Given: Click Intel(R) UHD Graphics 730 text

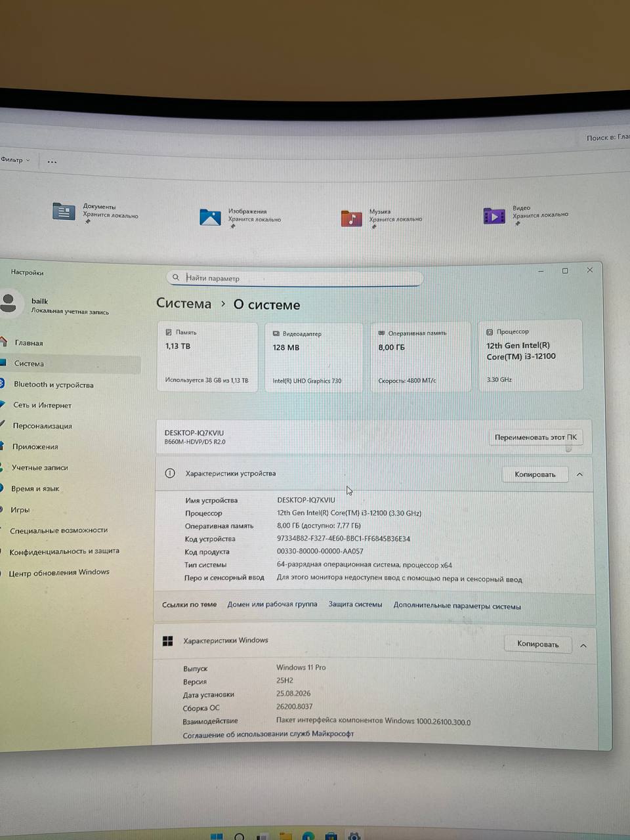Looking at the screenshot, I should pyautogui.click(x=307, y=381).
